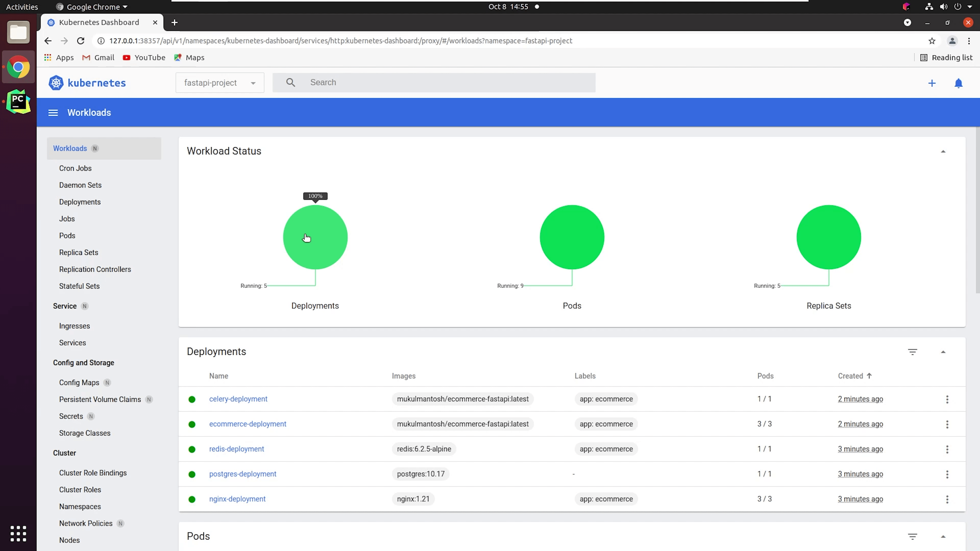Open three-dot menu for nginx-deployment row

pos(947,499)
